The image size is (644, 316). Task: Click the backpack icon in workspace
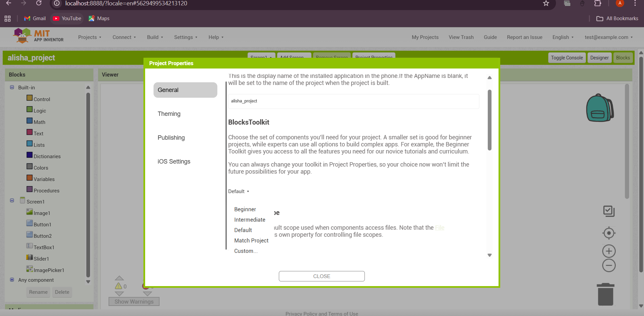pyautogui.click(x=600, y=108)
